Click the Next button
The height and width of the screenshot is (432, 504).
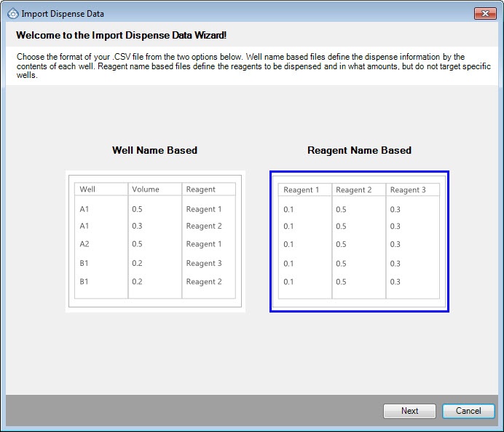pyautogui.click(x=409, y=411)
